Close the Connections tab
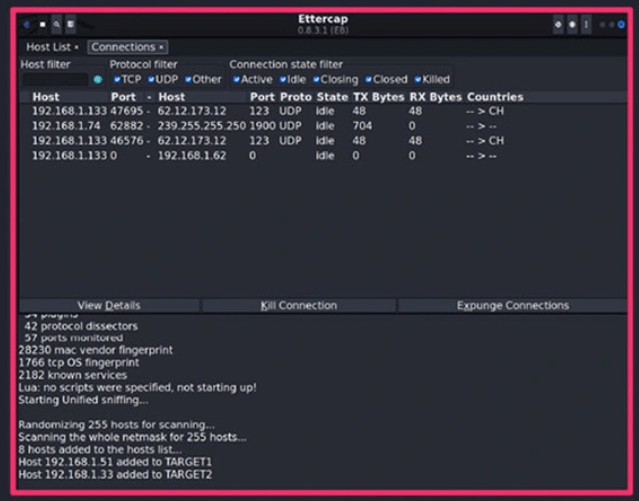This screenshot has height=501, width=639. (x=161, y=48)
